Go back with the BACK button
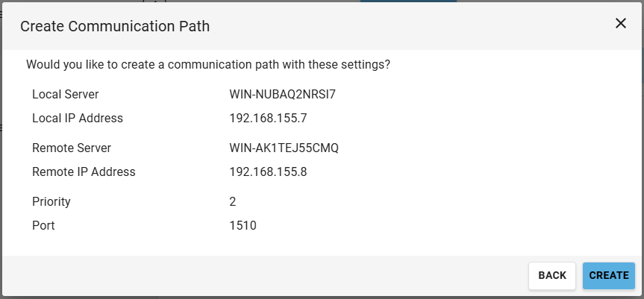644x299 pixels. pos(552,275)
